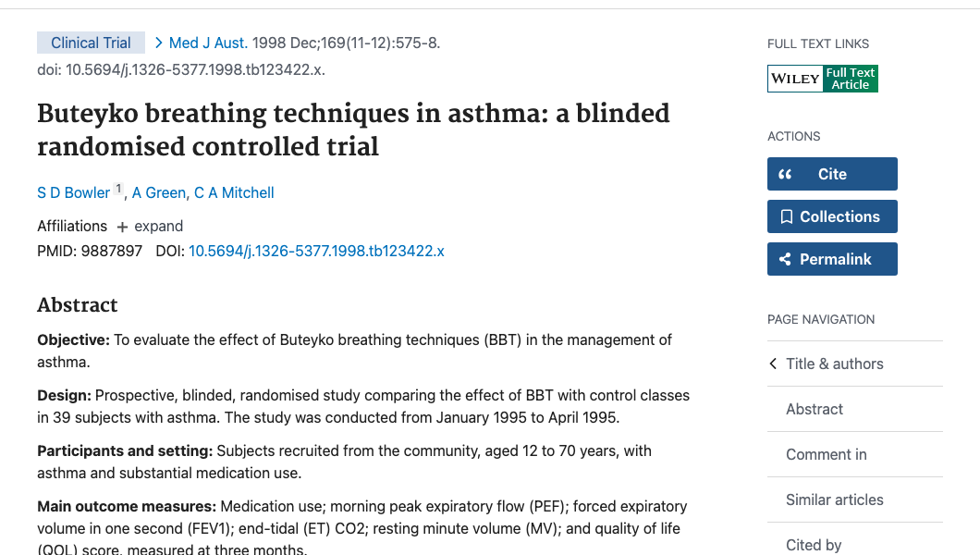Click the plus icon next to Affiliations
This screenshot has width=980, height=555.
pyautogui.click(x=125, y=226)
